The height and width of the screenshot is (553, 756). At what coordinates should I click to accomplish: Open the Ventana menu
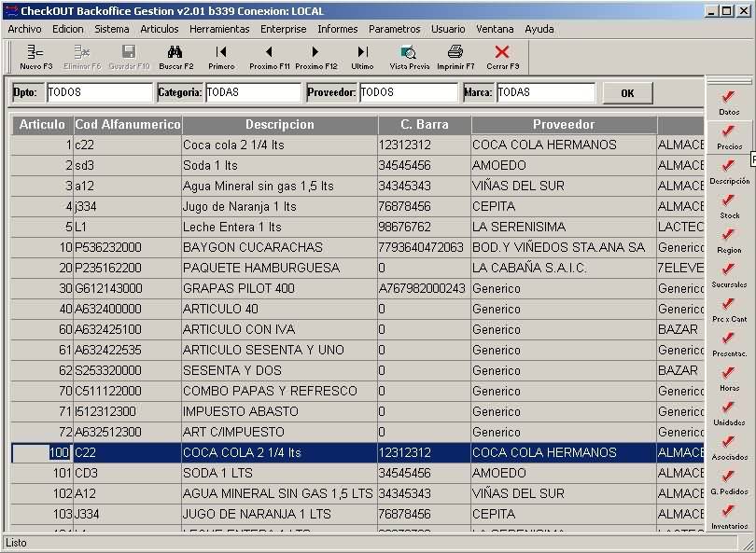pos(495,29)
